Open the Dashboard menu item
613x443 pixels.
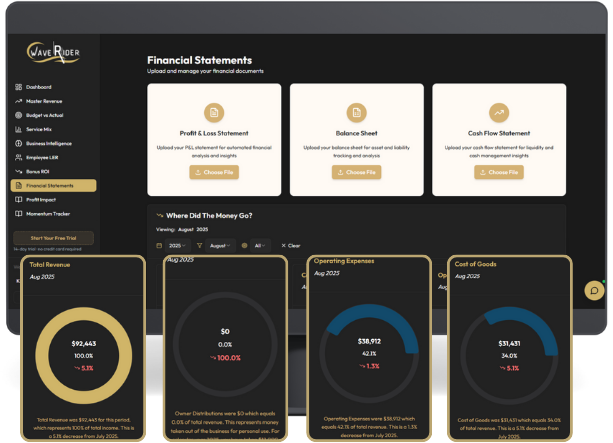point(53,87)
